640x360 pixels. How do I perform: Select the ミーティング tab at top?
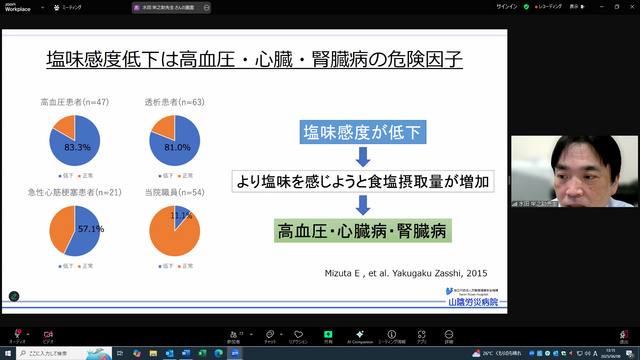[68, 7]
